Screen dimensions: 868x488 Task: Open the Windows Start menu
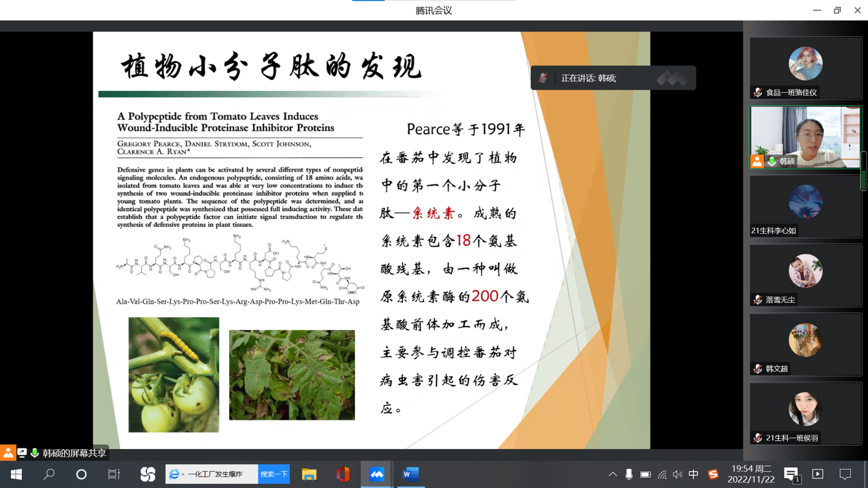16,474
